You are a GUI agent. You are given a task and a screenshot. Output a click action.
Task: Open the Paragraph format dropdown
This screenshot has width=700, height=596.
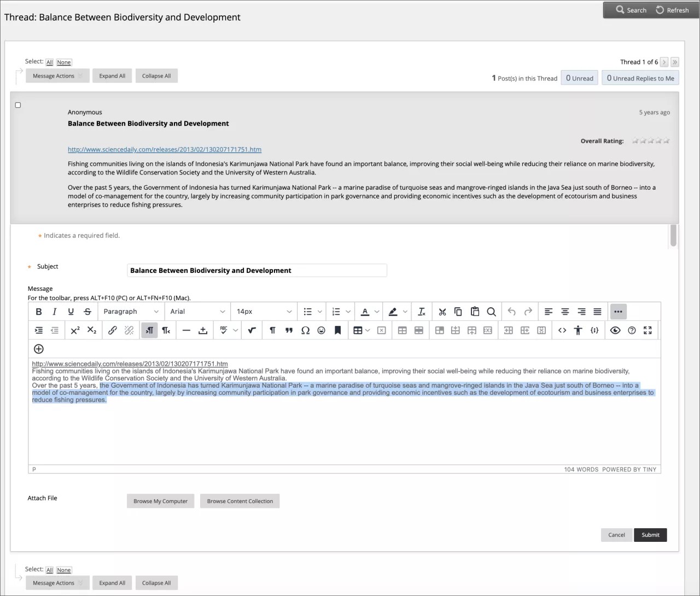(131, 312)
